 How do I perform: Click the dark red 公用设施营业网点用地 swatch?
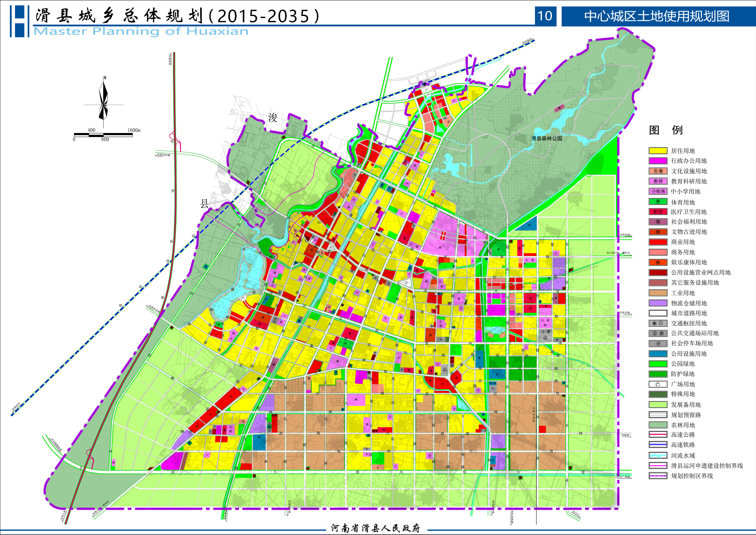click(x=658, y=272)
